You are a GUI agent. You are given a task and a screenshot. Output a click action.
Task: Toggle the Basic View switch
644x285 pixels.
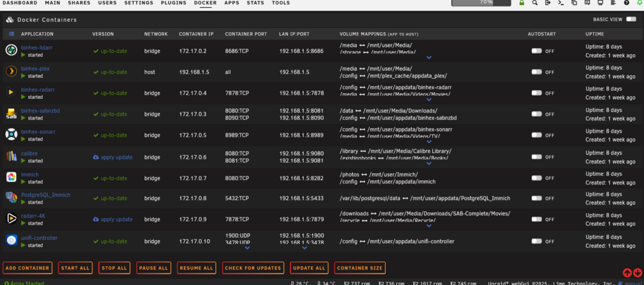[x=631, y=19]
